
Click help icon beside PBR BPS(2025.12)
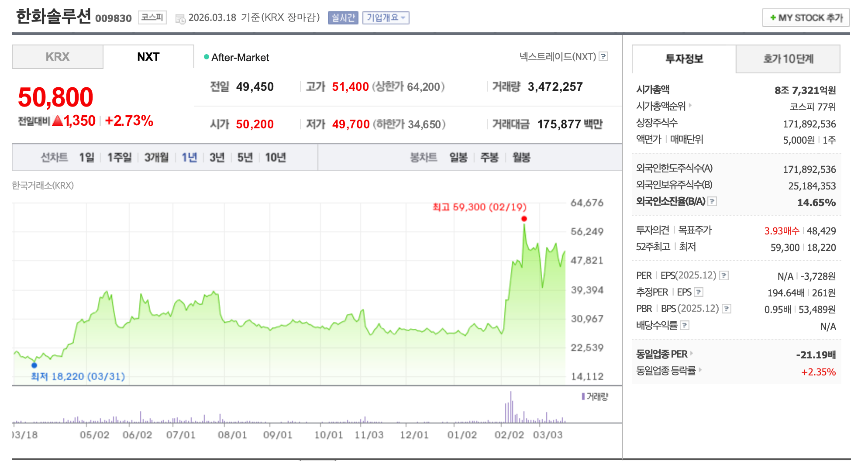[727, 309]
